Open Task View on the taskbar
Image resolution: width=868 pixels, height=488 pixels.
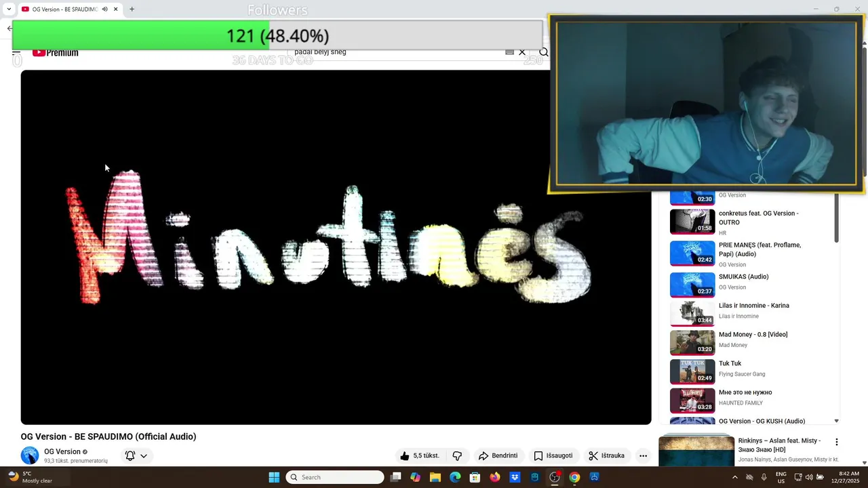click(396, 477)
